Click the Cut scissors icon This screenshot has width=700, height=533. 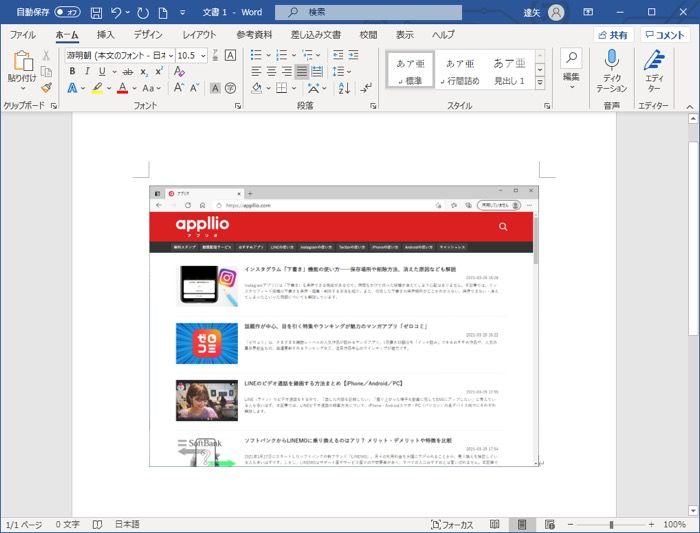tap(46, 55)
